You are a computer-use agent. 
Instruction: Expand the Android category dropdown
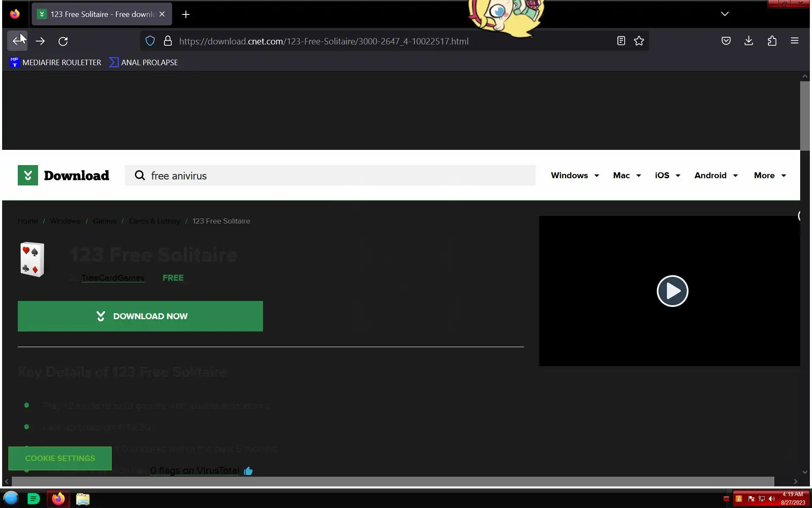(716, 175)
